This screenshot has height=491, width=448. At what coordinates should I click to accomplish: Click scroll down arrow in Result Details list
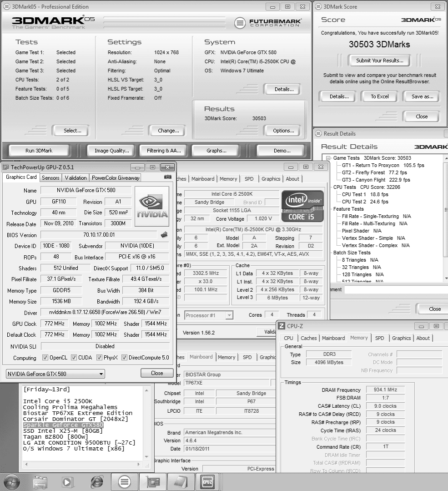click(445, 278)
